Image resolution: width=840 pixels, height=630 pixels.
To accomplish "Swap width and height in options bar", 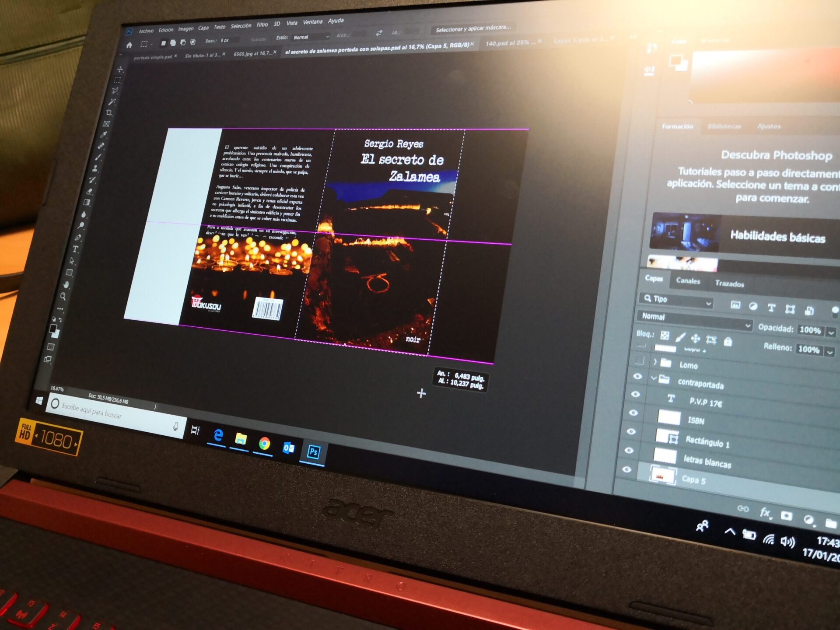I will pyautogui.click(x=379, y=33).
